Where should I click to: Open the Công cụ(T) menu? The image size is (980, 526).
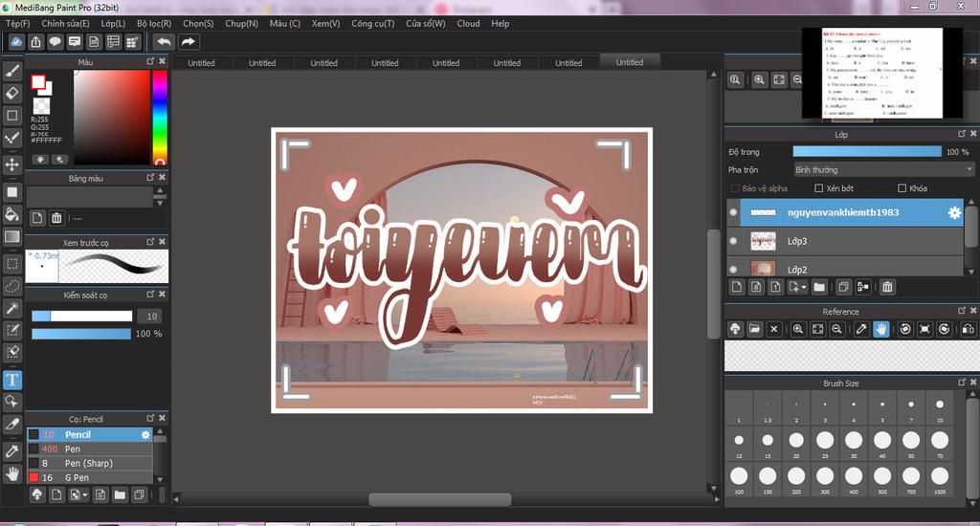coord(372,23)
